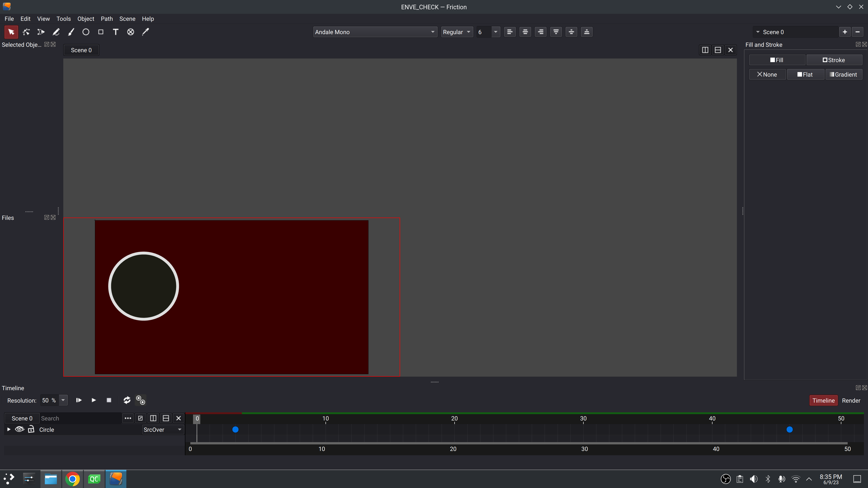Select the node editing tool
This screenshot has width=868, height=488.
point(26,32)
